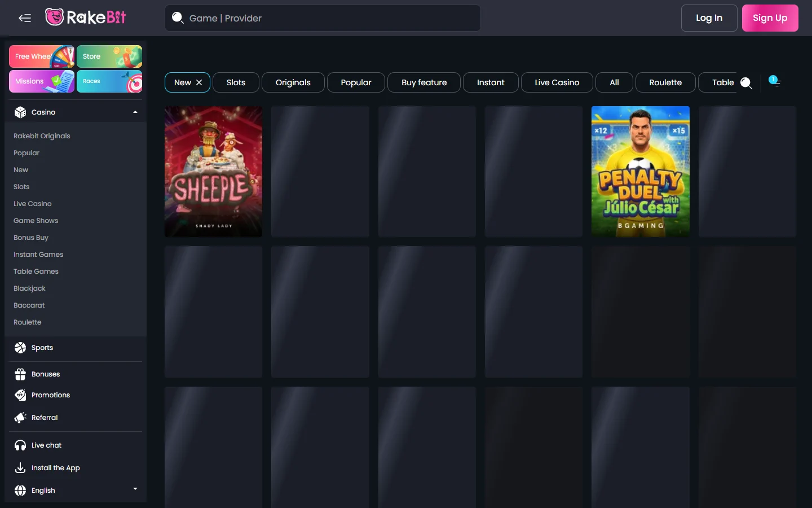Start Live chat from sidebar label
Image resolution: width=812 pixels, height=508 pixels.
tap(46, 445)
